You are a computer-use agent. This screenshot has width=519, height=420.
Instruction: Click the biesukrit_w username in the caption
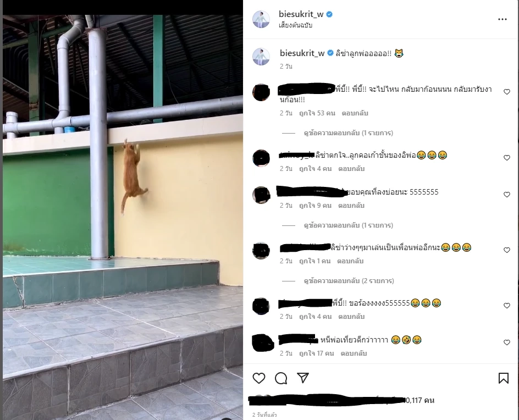[302, 53]
